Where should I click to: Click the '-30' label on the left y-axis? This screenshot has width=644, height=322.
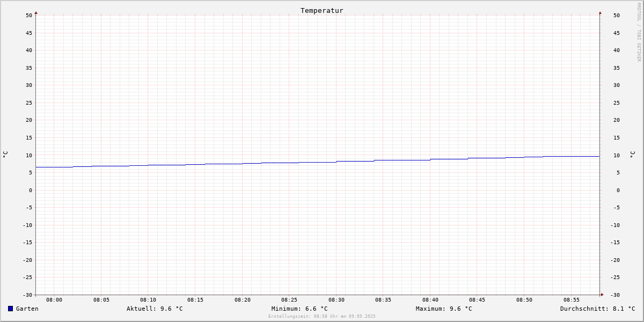tap(27, 295)
